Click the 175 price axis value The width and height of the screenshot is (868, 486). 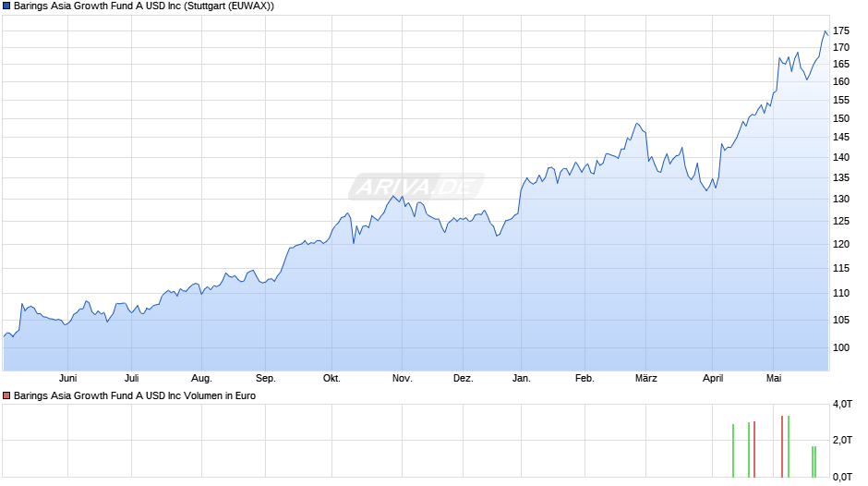841,31
